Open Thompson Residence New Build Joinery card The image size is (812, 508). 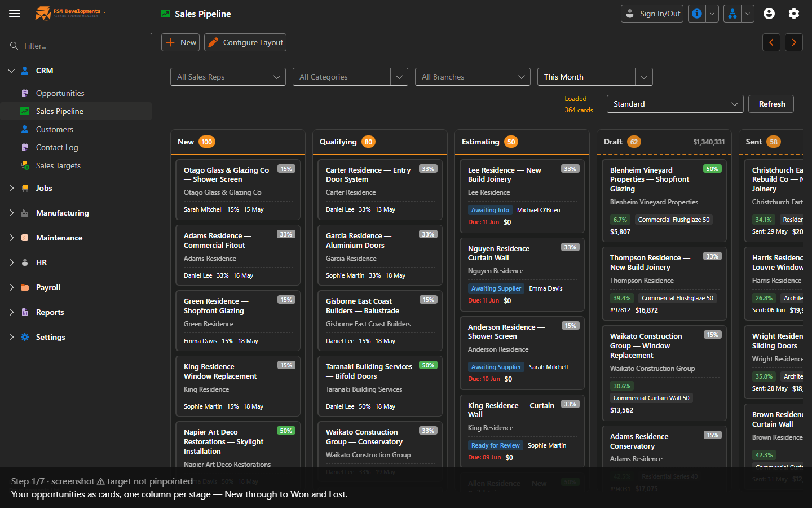[x=664, y=283]
